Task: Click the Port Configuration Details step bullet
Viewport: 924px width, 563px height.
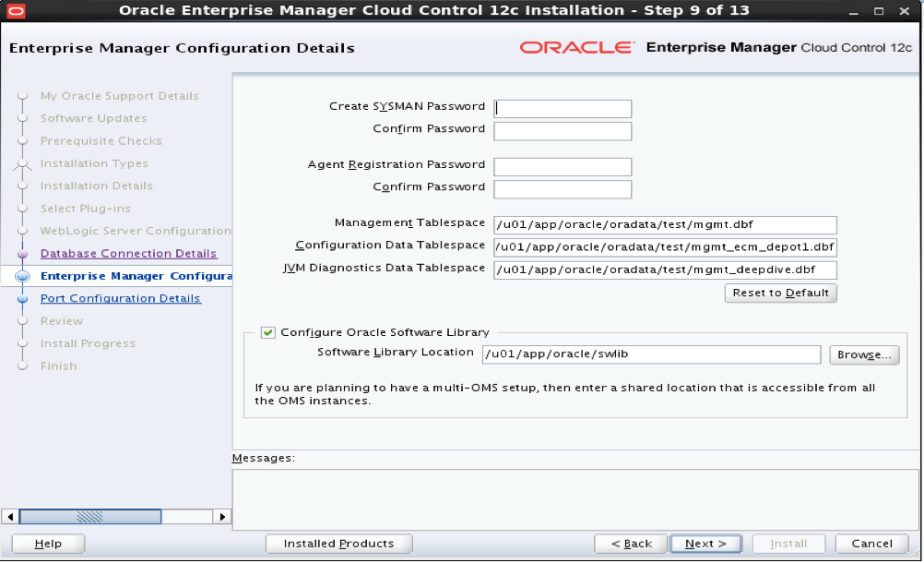Action: pyautogui.click(x=22, y=299)
